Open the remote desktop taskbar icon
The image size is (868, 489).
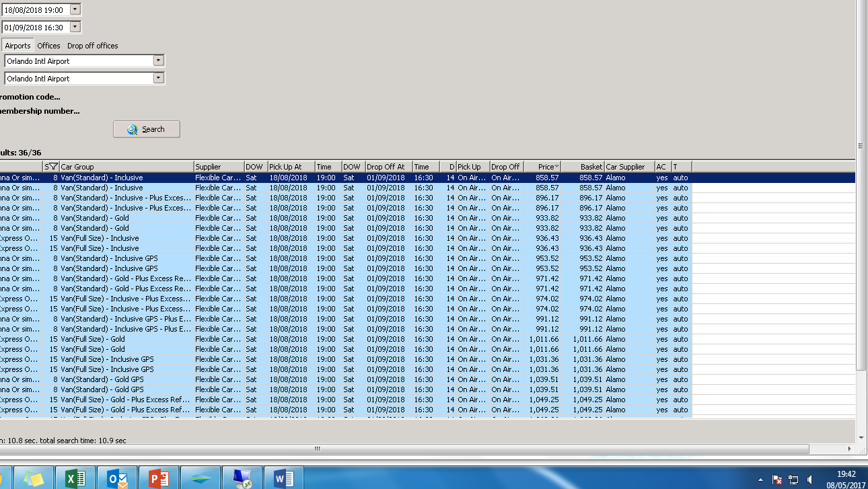[242, 478]
